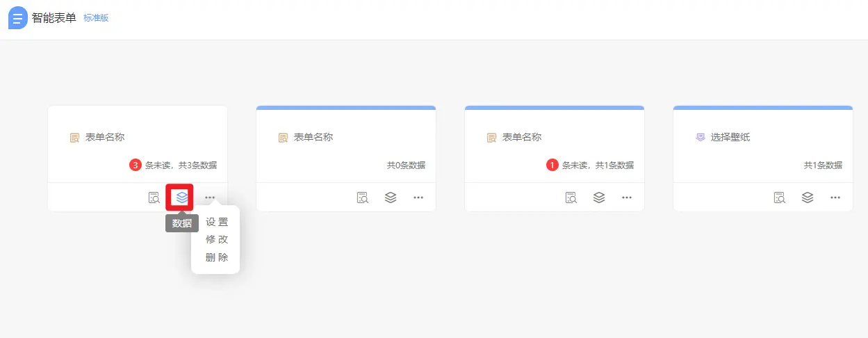868x338 pixels.
Task: Open the preview icon on the 共0条数据 card
Action: point(363,198)
